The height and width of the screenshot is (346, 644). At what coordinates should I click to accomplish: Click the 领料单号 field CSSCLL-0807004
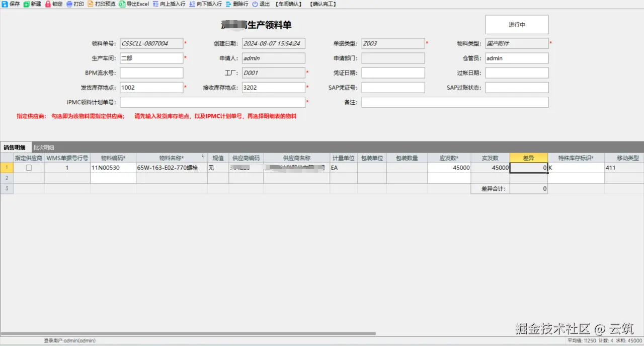point(151,43)
